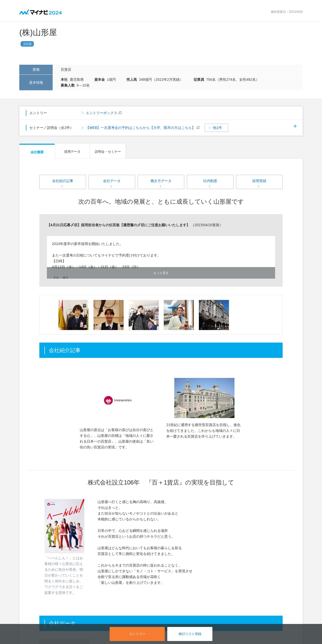
Task: Open the photo of staff fitting a jacket
Action: pos(144,315)
